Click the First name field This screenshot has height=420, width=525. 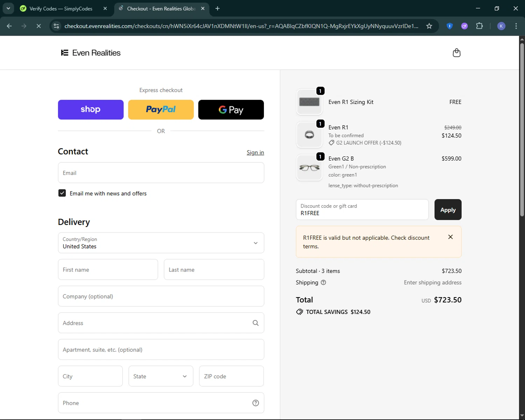108,269
